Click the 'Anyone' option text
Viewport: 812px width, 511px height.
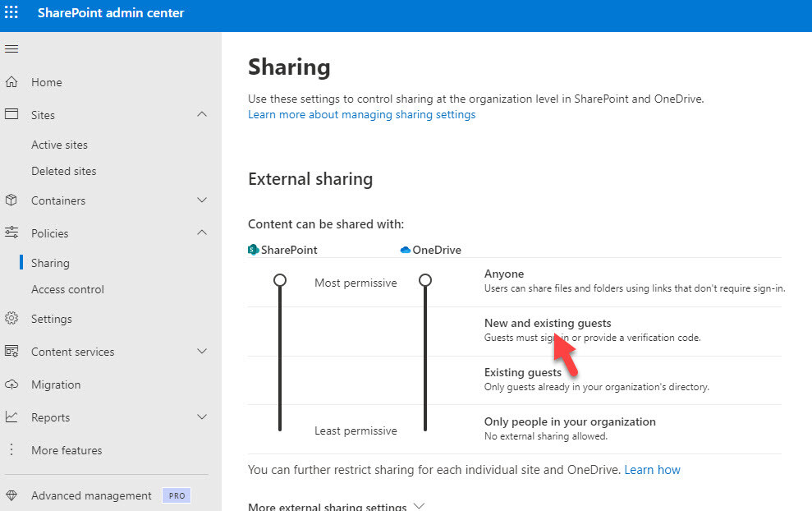[504, 274]
